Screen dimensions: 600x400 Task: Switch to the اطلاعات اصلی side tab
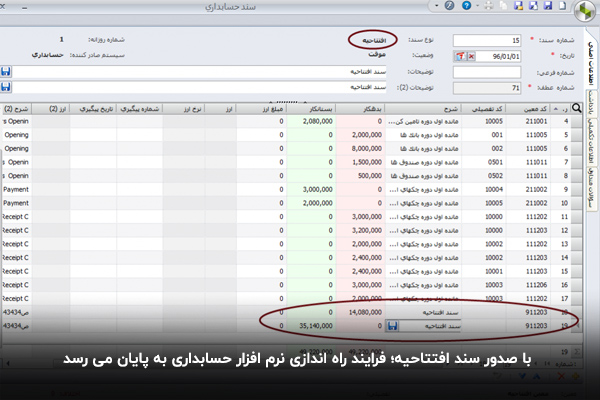591,63
